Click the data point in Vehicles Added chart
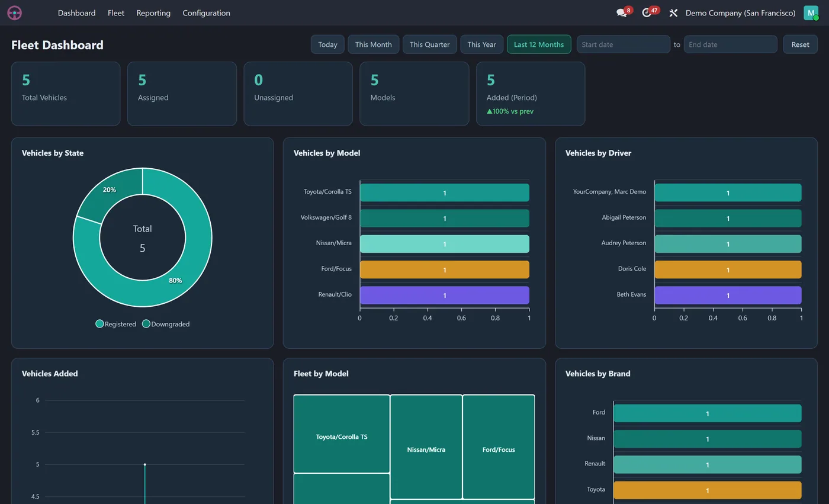Viewport: 829px width, 504px height. (x=144, y=464)
